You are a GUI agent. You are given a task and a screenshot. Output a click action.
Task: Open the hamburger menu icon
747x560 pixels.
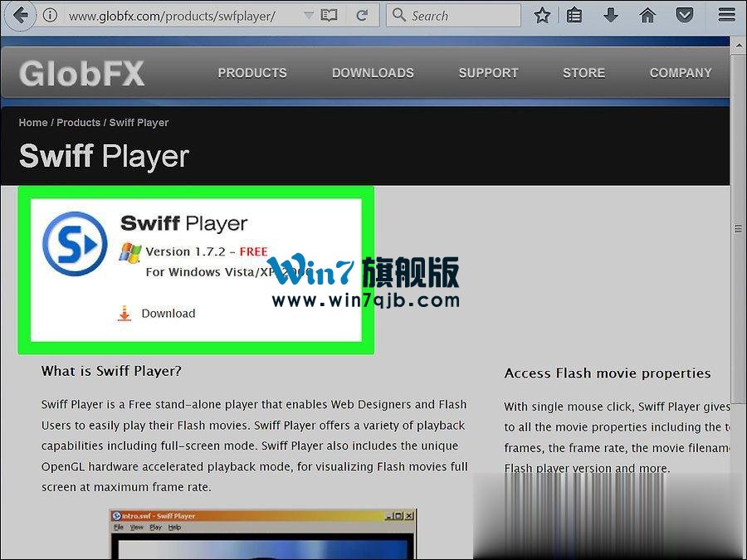(x=727, y=15)
